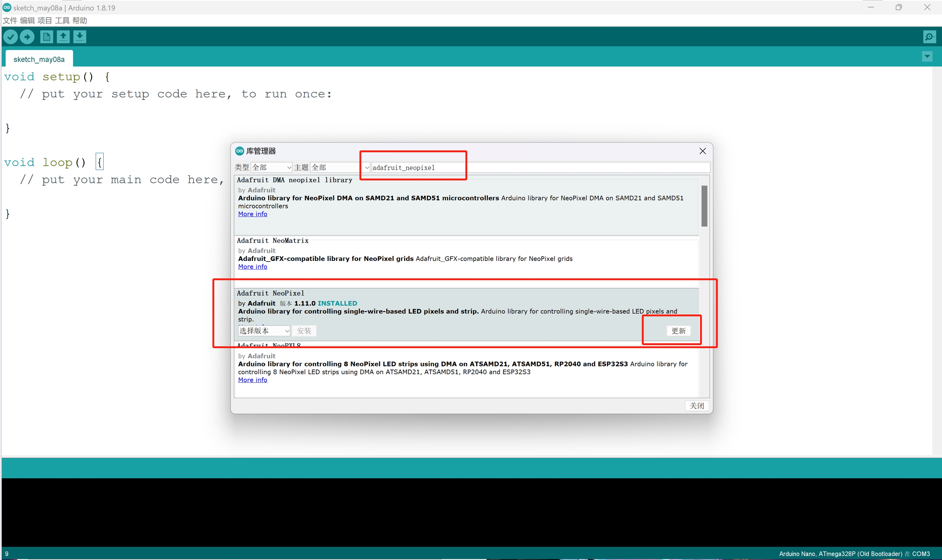The image size is (942, 560).
Task: Open the 项目 menu
Action: click(x=44, y=20)
